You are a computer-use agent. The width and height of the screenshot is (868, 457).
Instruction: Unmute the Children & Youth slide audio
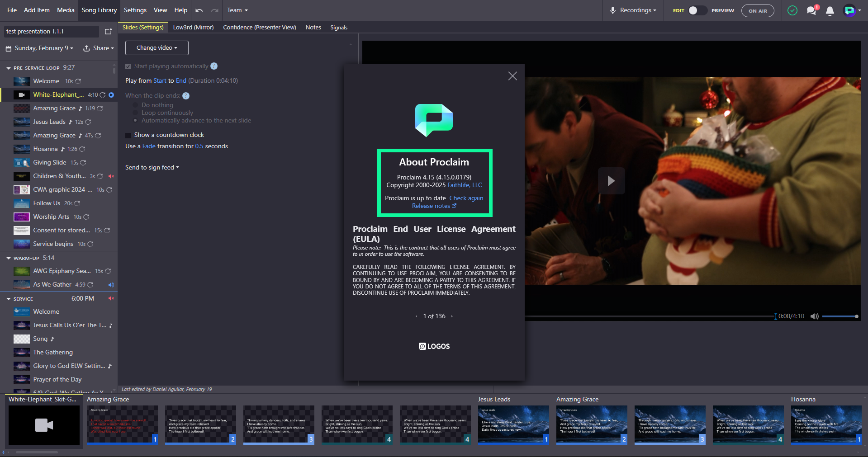tap(111, 176)
